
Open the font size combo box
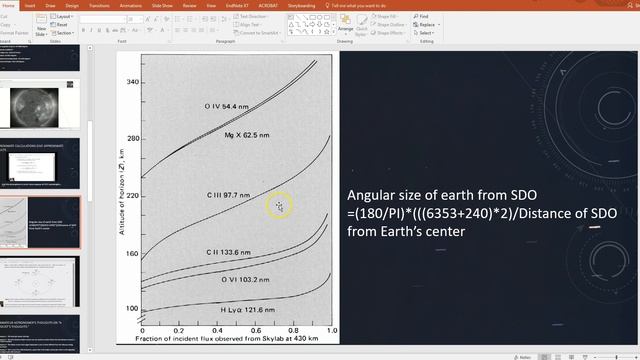tap(135, 19)
